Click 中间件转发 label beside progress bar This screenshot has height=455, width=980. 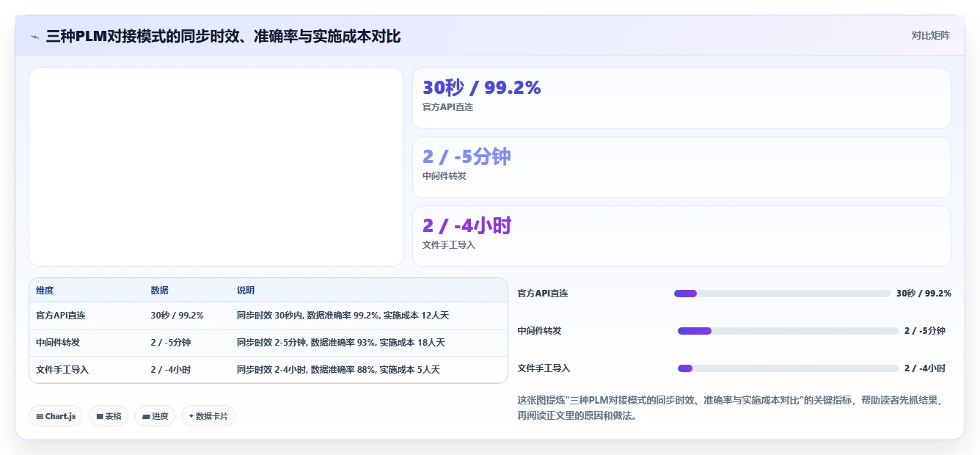(x=539, y=331)
